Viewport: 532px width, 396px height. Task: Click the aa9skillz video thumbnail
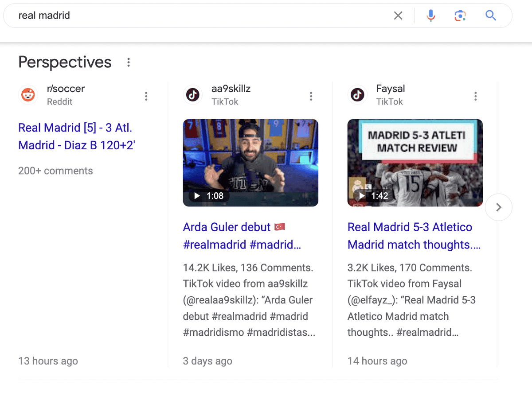click(250, 163)
